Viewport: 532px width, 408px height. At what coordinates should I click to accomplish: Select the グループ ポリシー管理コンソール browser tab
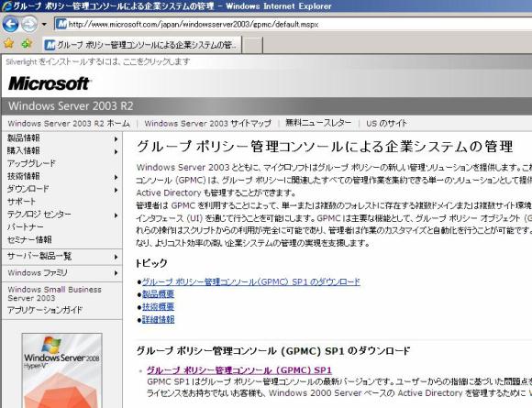(142, 45)
